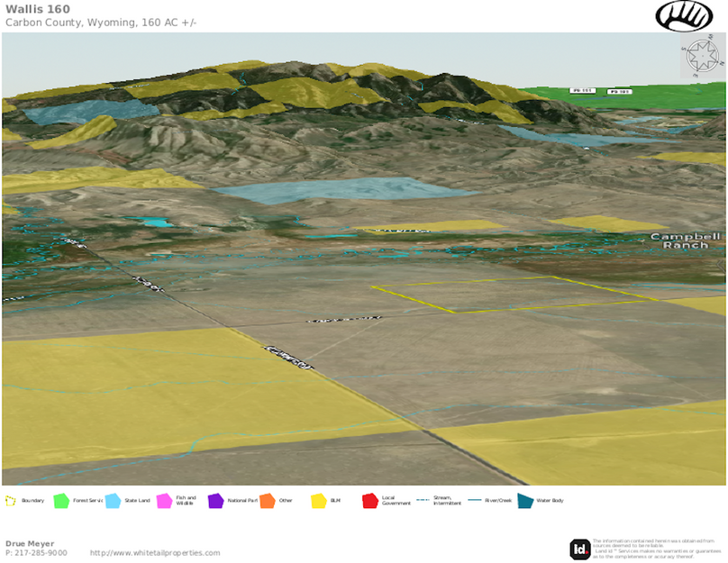Click the Land id logo icon

(x=580, y=549)
